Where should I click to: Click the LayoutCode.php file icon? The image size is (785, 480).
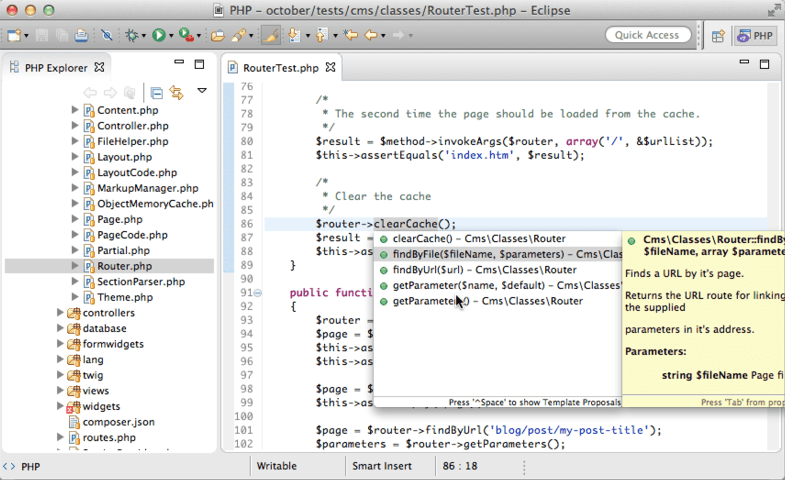[x=89, y=173]
